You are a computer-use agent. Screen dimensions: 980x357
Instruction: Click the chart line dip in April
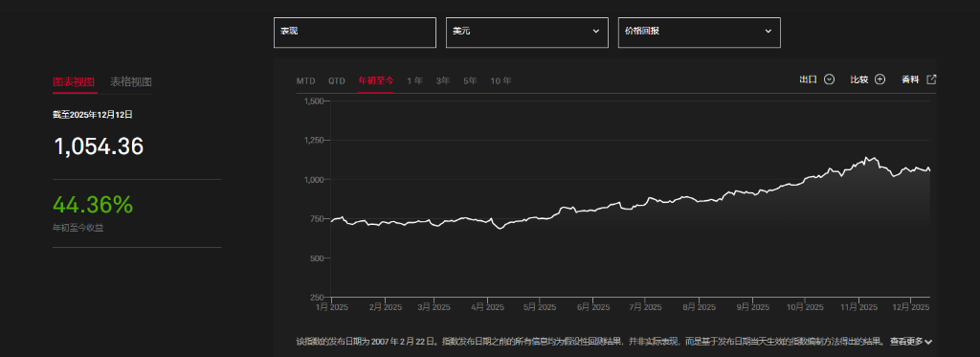click(x=500, y=228)
